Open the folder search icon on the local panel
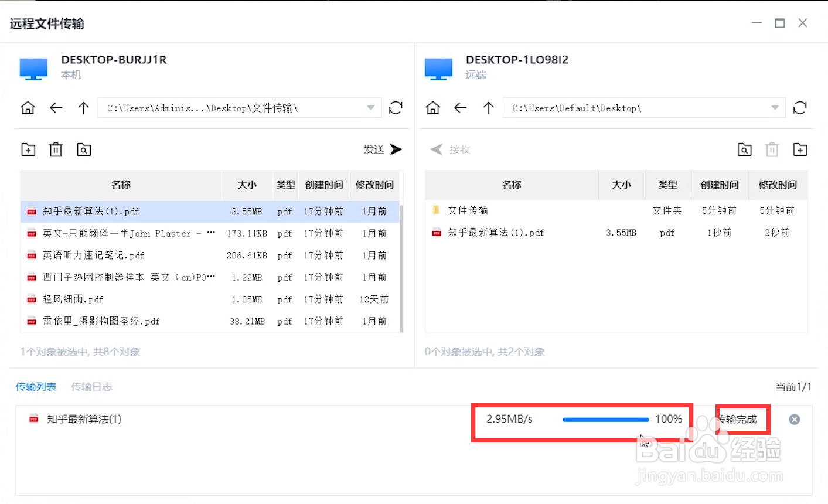Screen dimensions: 828x504 tap(84, 149)
